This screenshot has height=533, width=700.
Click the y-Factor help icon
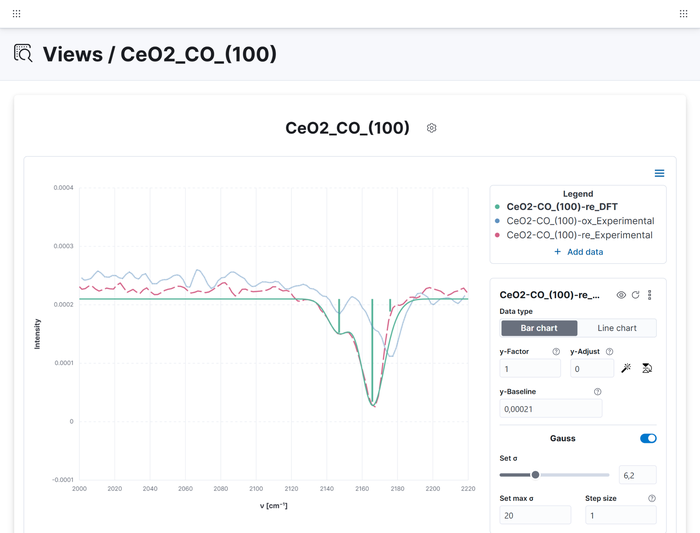click(x=556, y=352)
